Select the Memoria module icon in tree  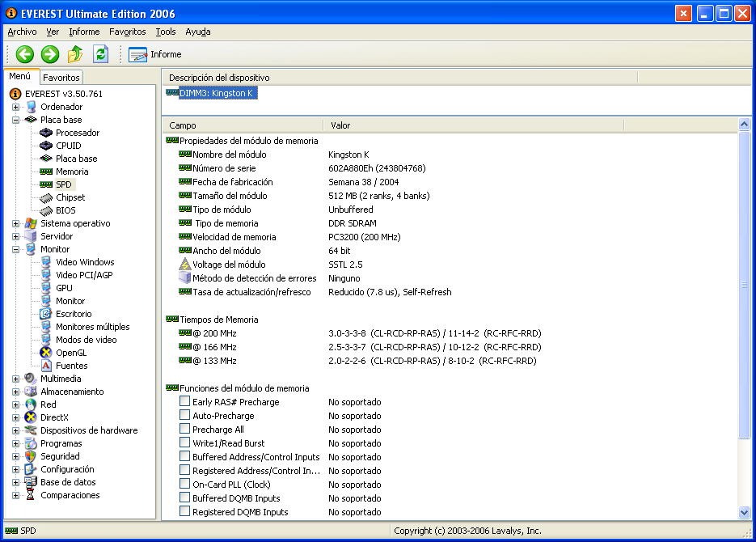tap(46, 171)
